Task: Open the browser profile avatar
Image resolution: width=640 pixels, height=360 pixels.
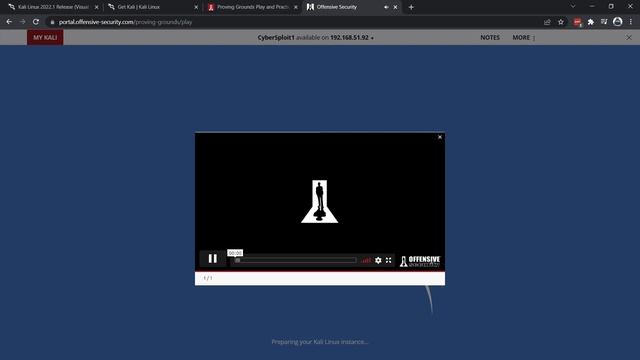Action: tap(618, 22)
